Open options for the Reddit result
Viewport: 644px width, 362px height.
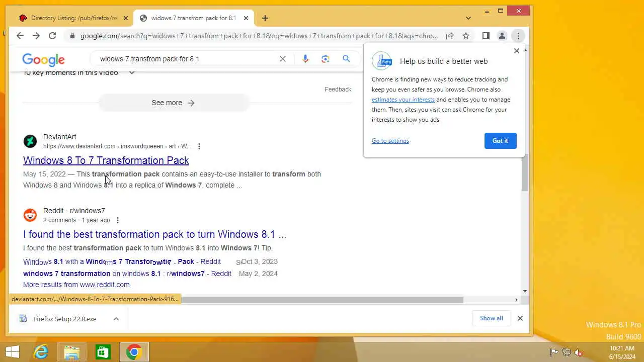pyautogui.click(x=118, y=220)
